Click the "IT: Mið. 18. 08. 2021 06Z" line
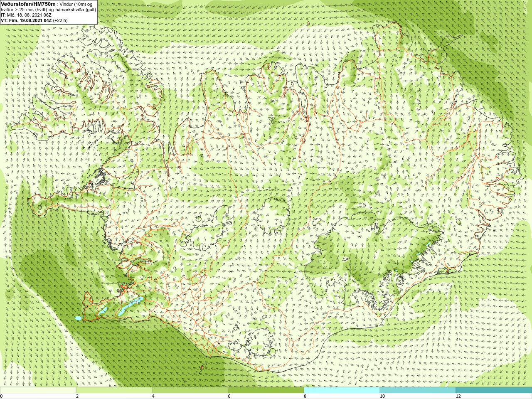532x399 pixels. point(26,15)
